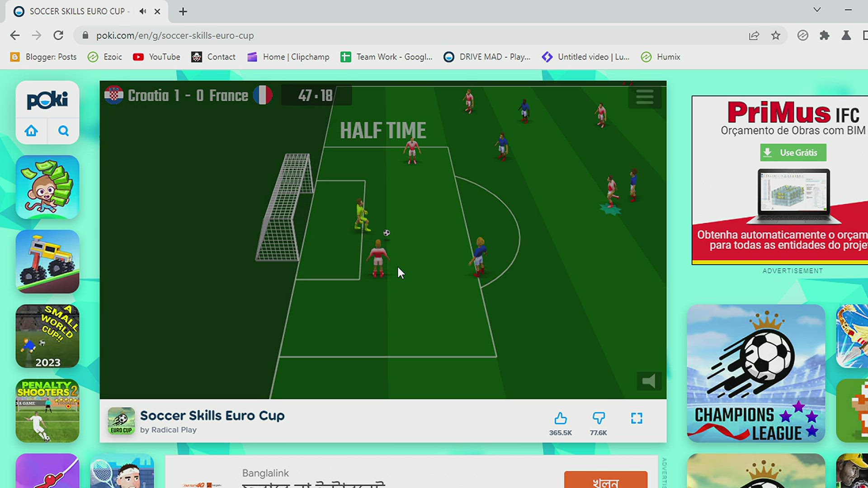Open the extensions puzzle icon

(825, 35)
